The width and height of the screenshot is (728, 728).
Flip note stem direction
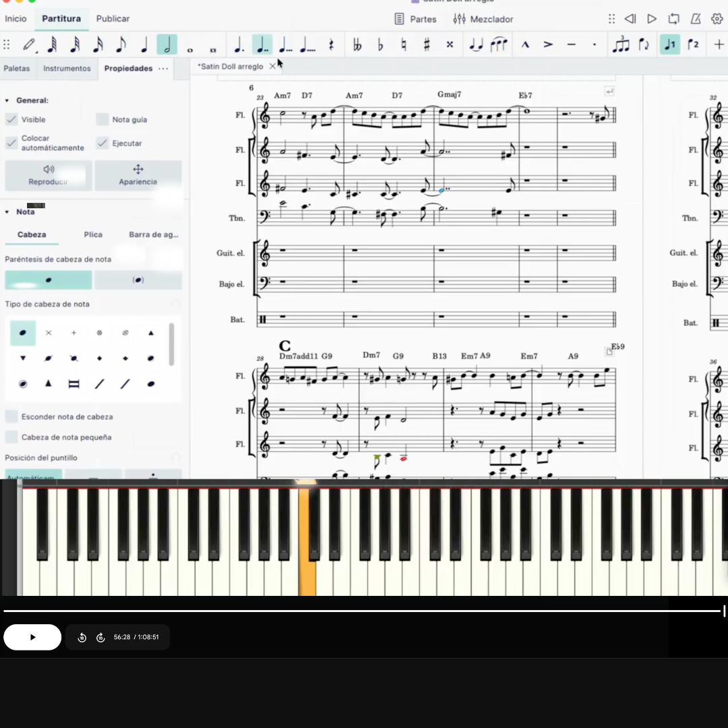[644, 44]
